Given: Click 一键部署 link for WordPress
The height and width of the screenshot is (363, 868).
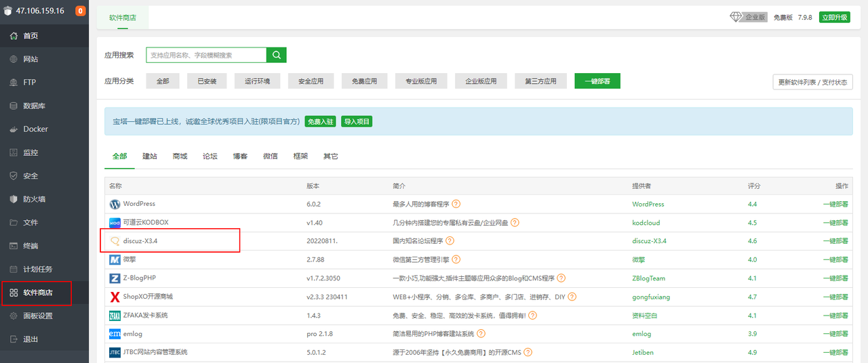Looking at the screenshot, I should click(x=835, y=204).
